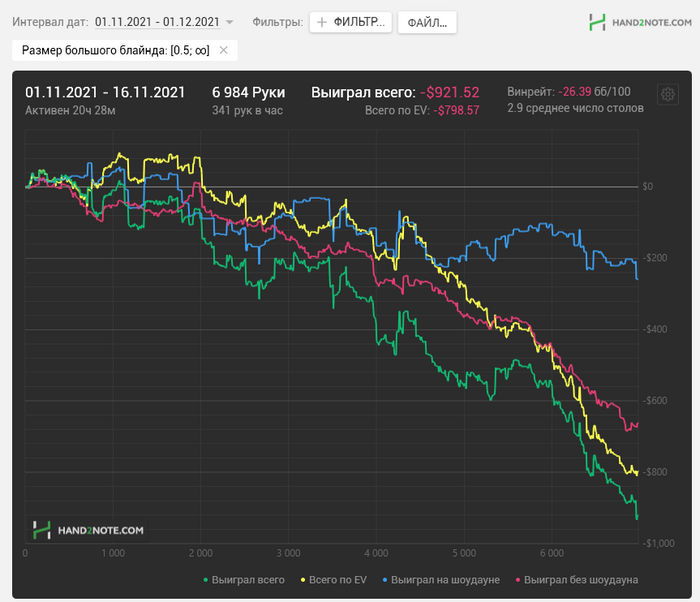700x602 pixels.
Task: Click the 3 000 x-axis label
Action: click(x=288, y=553)
